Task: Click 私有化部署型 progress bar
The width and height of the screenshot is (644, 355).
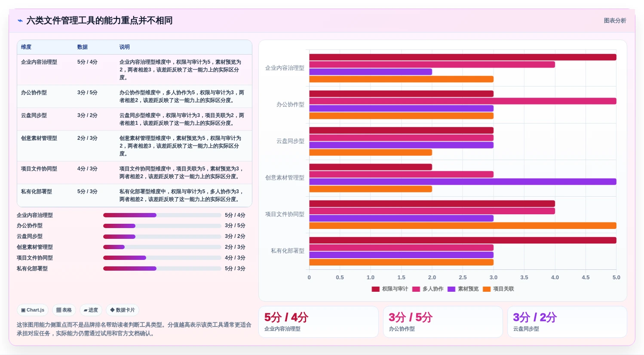Action: pos(162,269)
